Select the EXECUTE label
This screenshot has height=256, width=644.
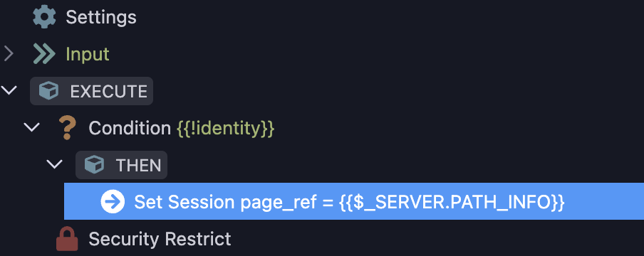(x=108, y=91)
